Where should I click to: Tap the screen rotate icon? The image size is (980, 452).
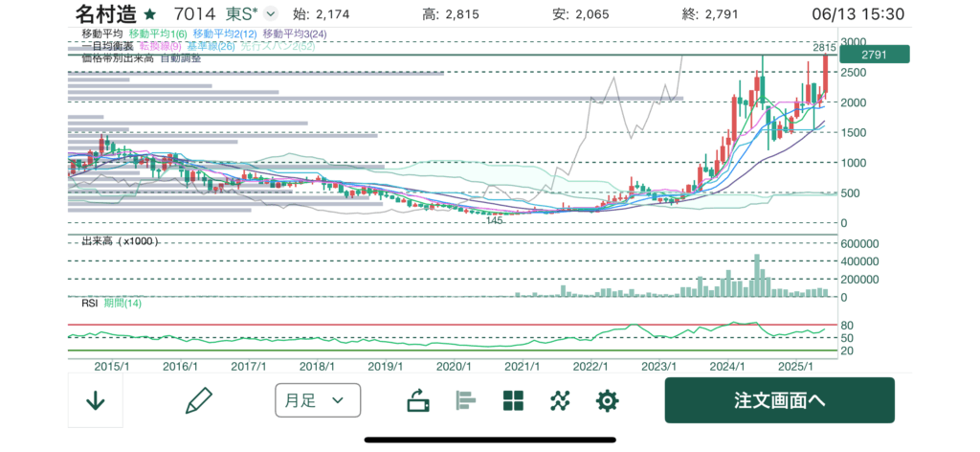coord(418,400)
